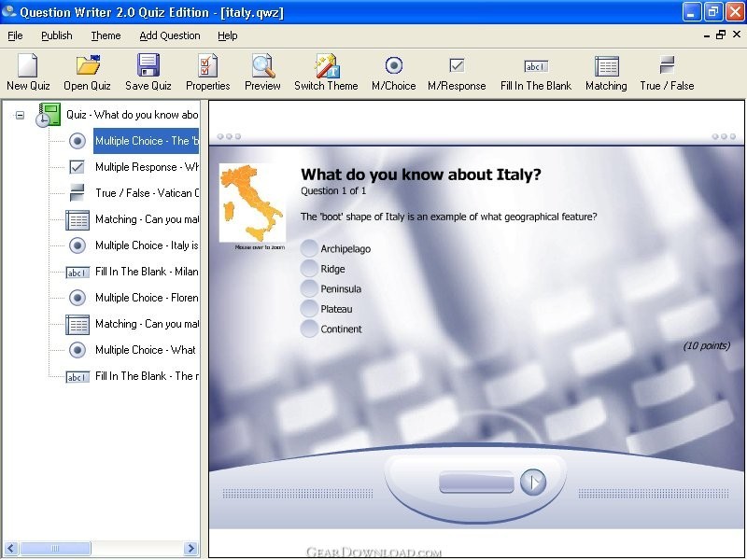747x560 pixels.
Task: Add a True / False question from toolbar
Action: pos(667,65)
